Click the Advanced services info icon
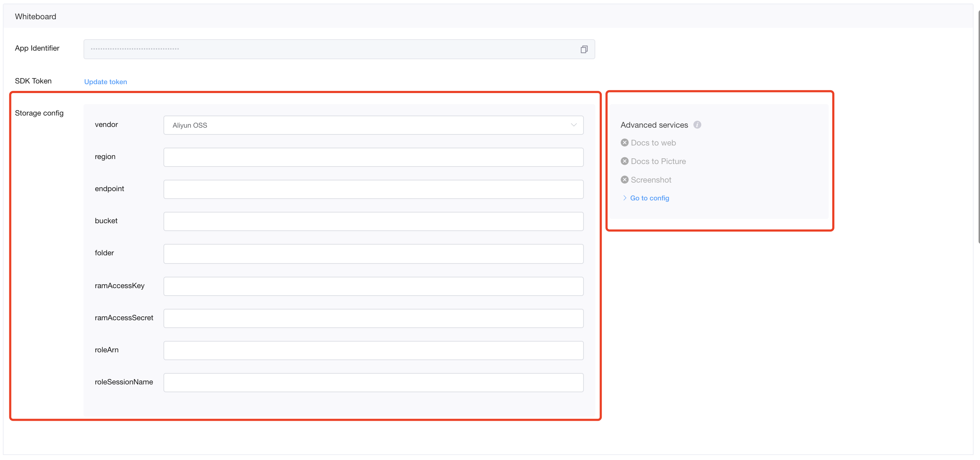 click(x=697, y=125)
